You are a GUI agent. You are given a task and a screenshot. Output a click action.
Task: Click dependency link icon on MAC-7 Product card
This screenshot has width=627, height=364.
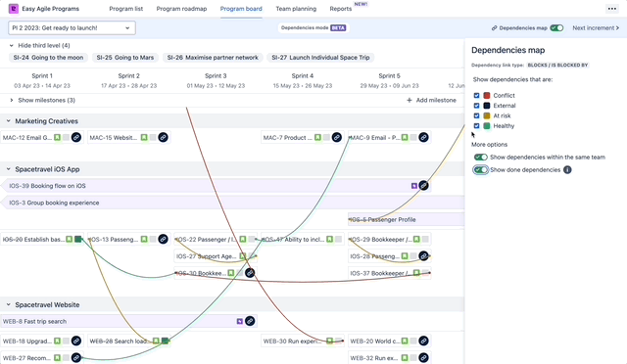tap(337, 137)
